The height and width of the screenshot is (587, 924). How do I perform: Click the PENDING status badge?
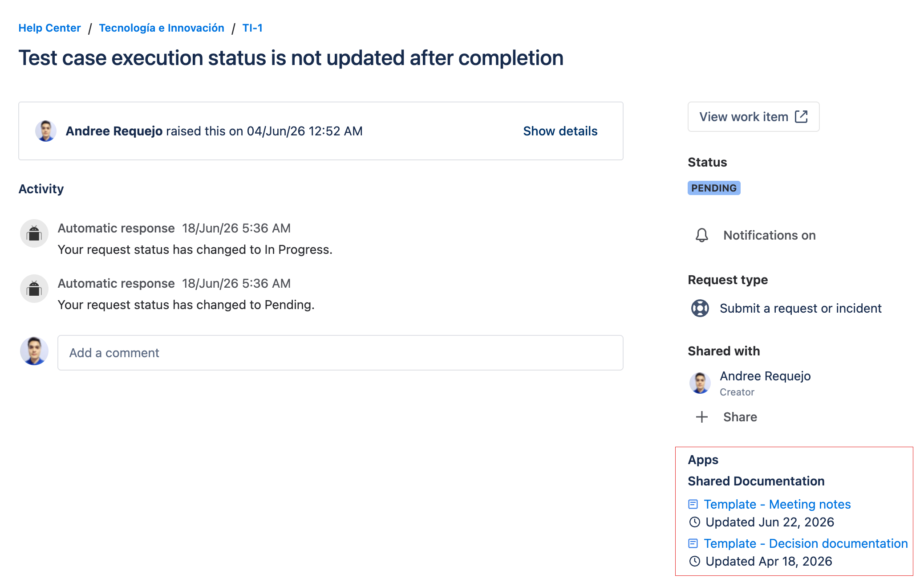coord(714,188)
